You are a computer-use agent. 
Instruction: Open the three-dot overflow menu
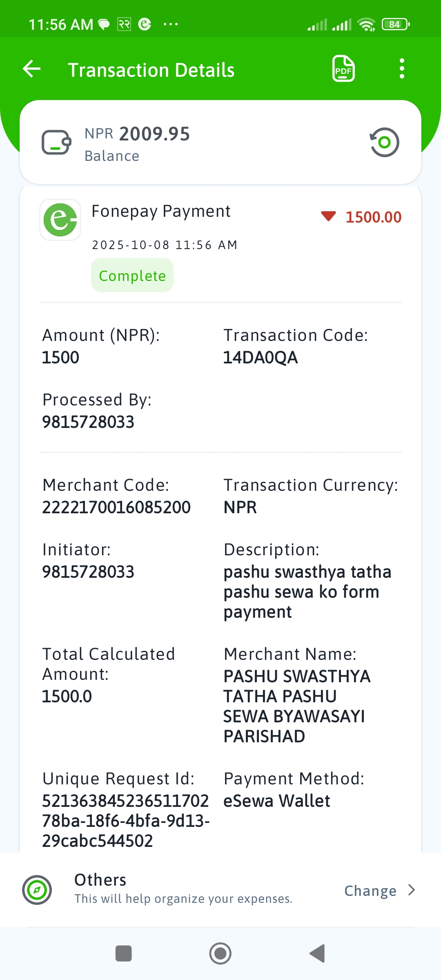402,69
